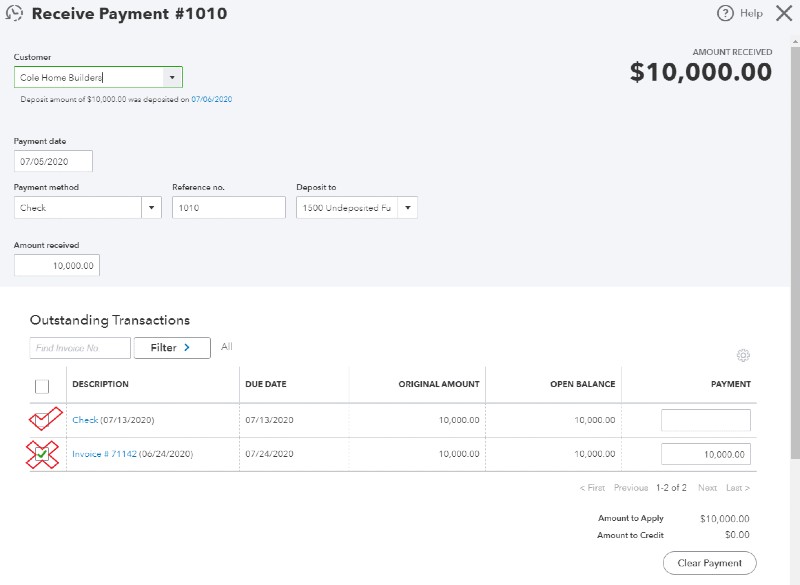Image resolution: width=800 pixels, height=585 pixels.
Task: Click the Payment date field
Action: click(53, 161)
